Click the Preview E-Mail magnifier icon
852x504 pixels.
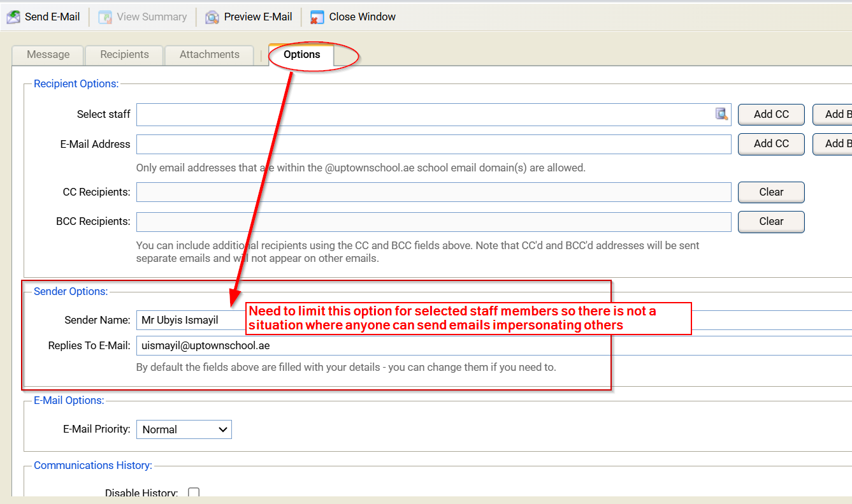tap(212, 17)
